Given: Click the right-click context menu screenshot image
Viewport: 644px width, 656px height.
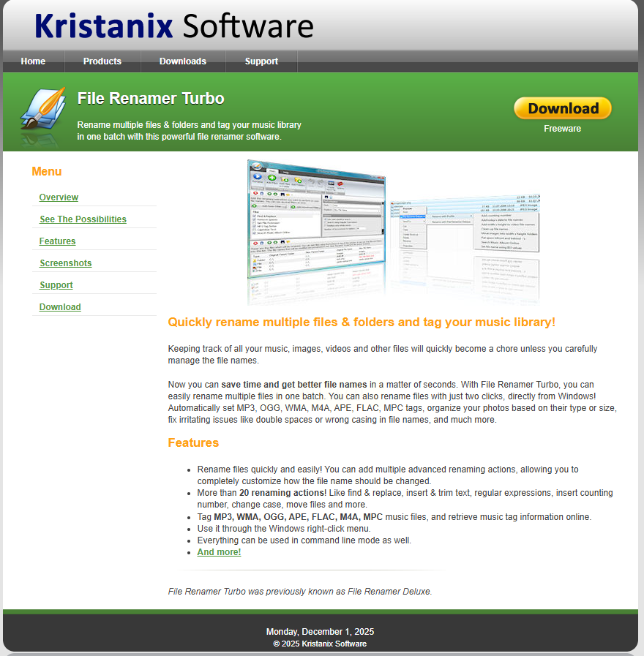Looking at the screenshot, I should pyautogui.click(x=465, y=224).
